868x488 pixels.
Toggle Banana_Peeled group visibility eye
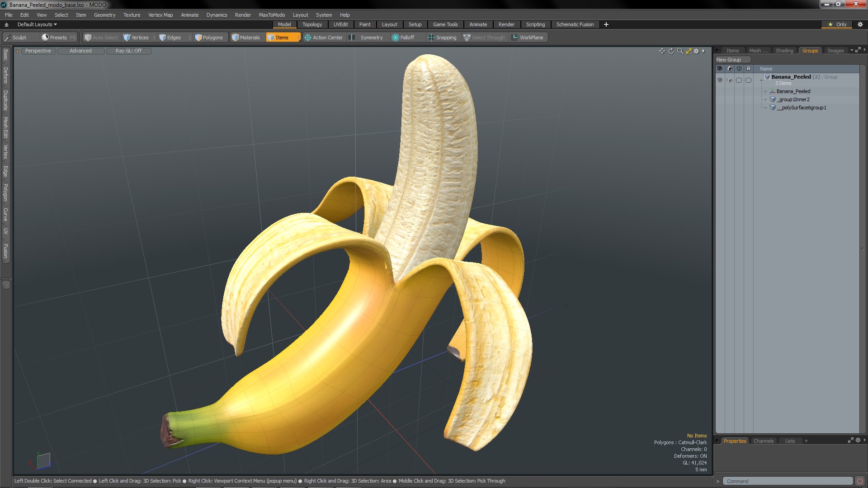720,80
